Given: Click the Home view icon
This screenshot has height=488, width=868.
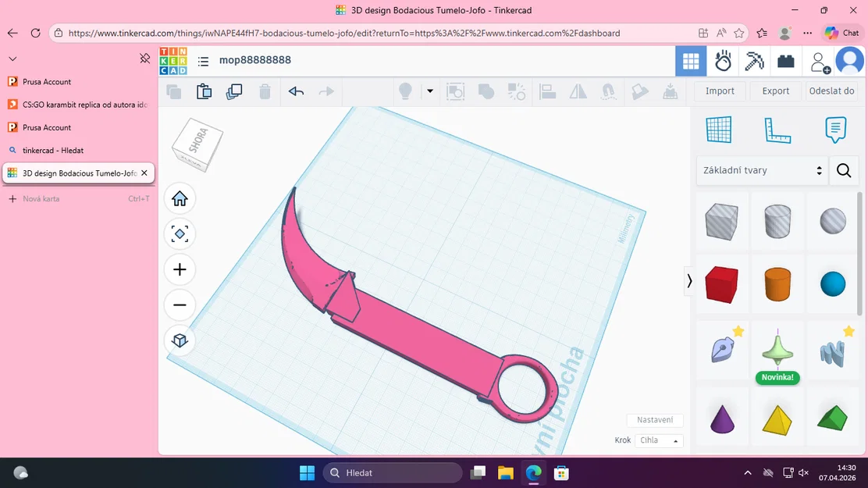Looking at the screenshot, I should [x=180, y=198].
